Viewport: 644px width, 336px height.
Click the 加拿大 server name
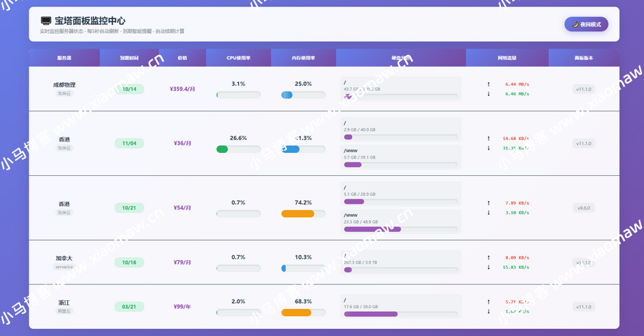64,258
